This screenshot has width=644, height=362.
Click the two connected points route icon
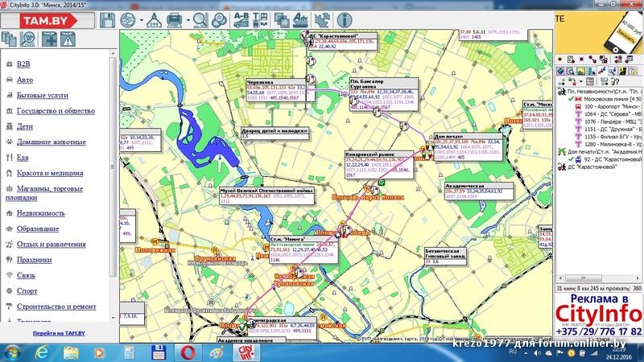click(x=592, y=60)
